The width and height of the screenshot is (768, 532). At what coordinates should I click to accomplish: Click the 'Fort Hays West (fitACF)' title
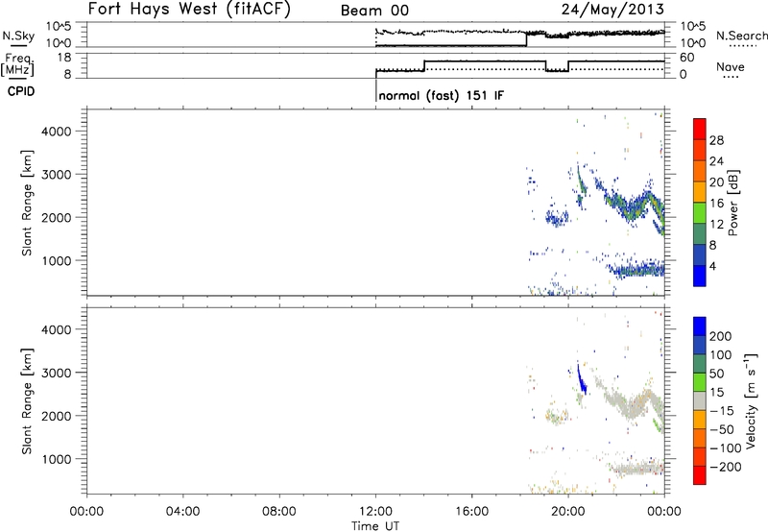[189, 10]
